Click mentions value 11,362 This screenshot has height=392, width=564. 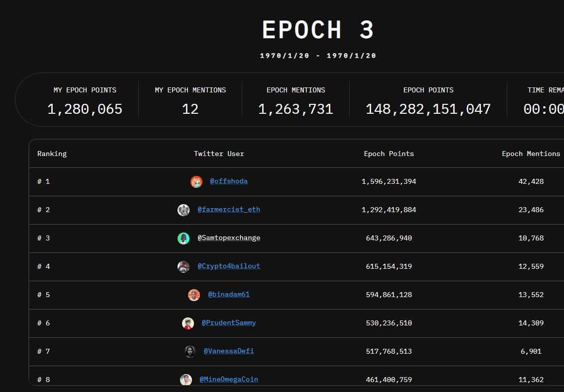[x=531, y=380]
